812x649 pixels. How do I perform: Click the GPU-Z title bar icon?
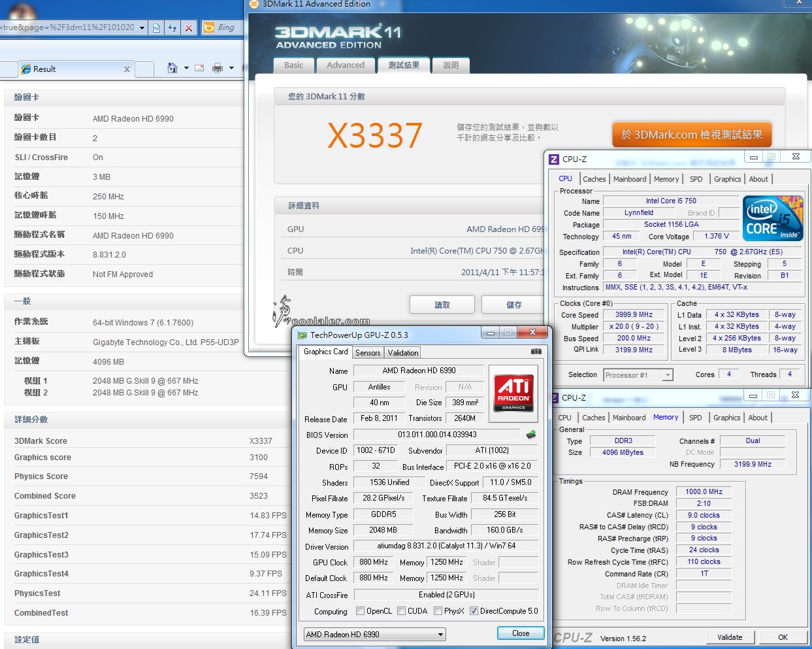[x=302, y=335]
